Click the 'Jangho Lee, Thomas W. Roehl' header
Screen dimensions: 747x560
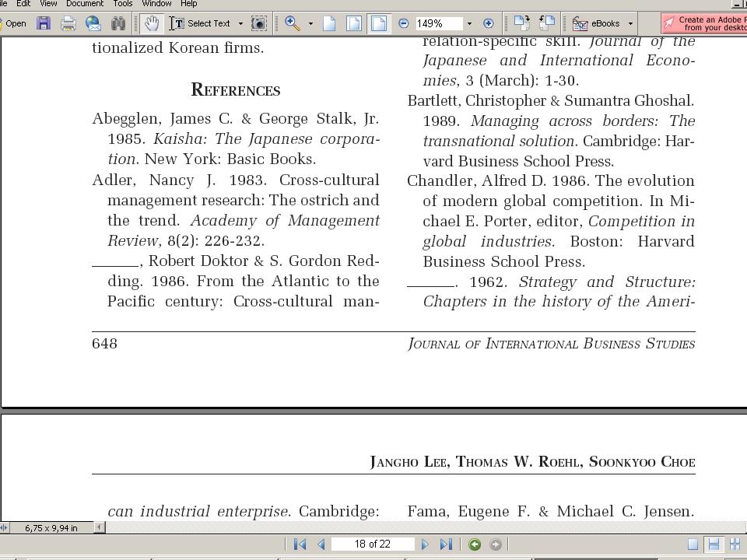[x=532, y=461]
